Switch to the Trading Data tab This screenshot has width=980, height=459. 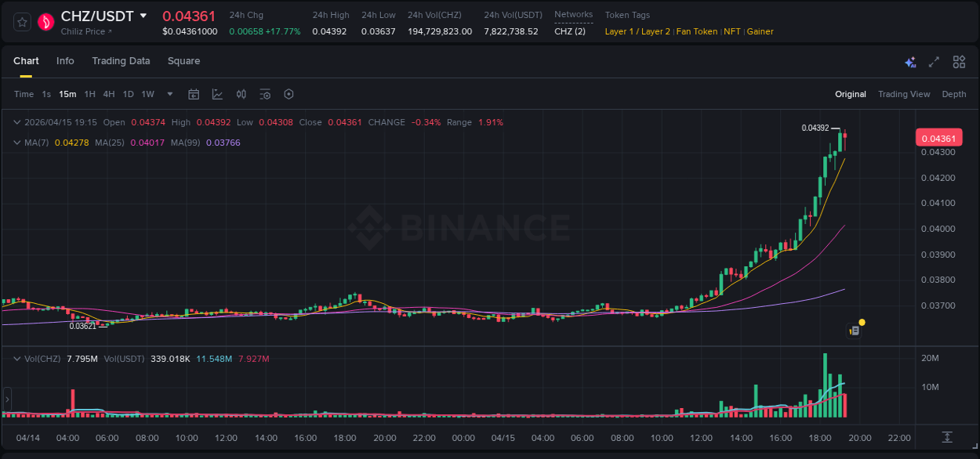(121, 60)
